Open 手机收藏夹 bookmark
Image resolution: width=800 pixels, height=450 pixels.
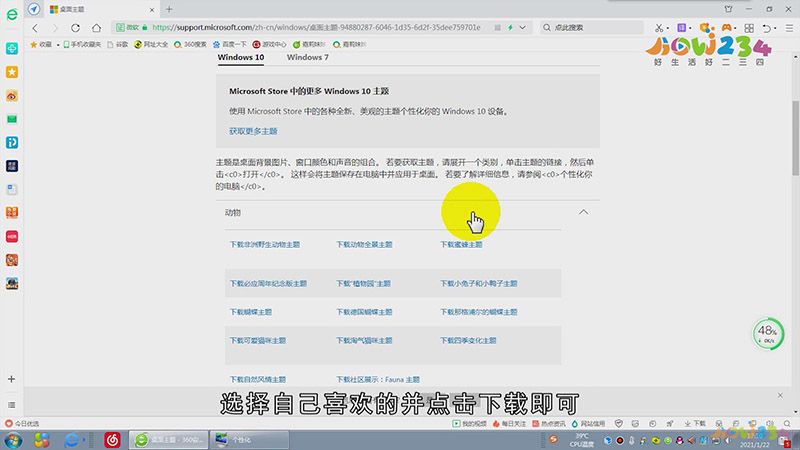point(82,44)
